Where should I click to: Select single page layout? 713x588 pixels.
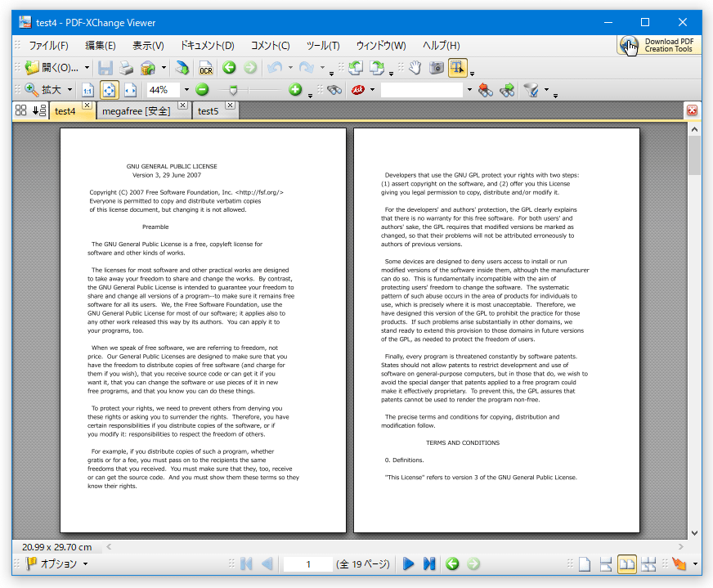pos(585,564)
